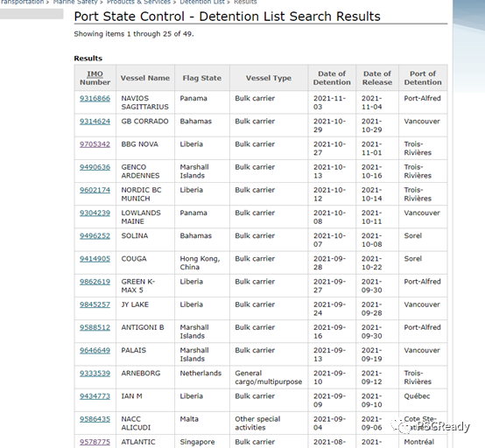Screen dimensions: 485x448
Task: Open IMO number 9496252 link
Action: pyautogui.click(x=95, y=235)
